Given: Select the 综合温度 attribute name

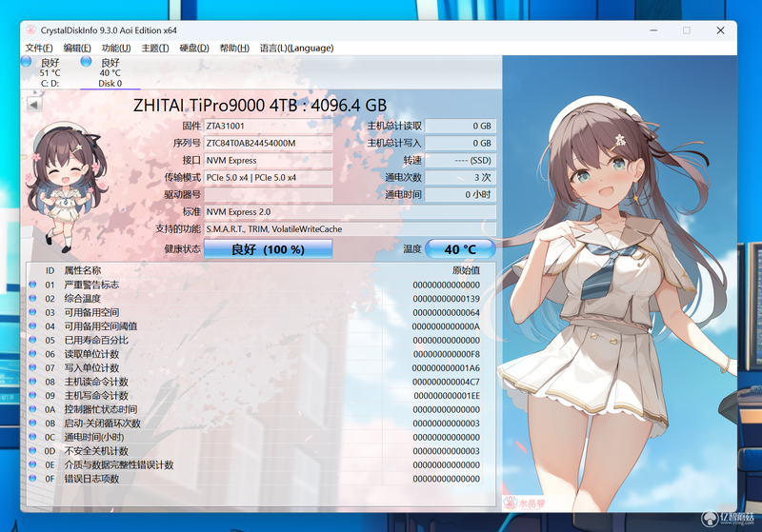Looking at the screenshot, I should [82, 299].
